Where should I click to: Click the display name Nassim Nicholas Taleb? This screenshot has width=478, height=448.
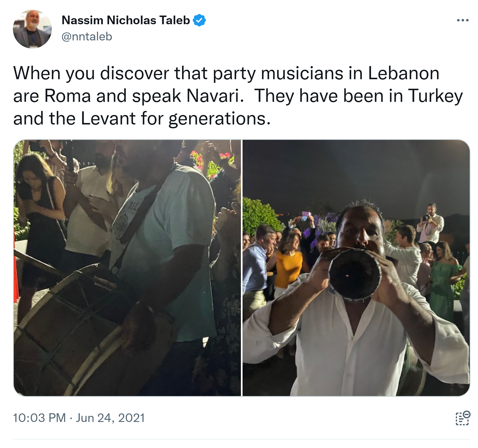coord(126,20)
